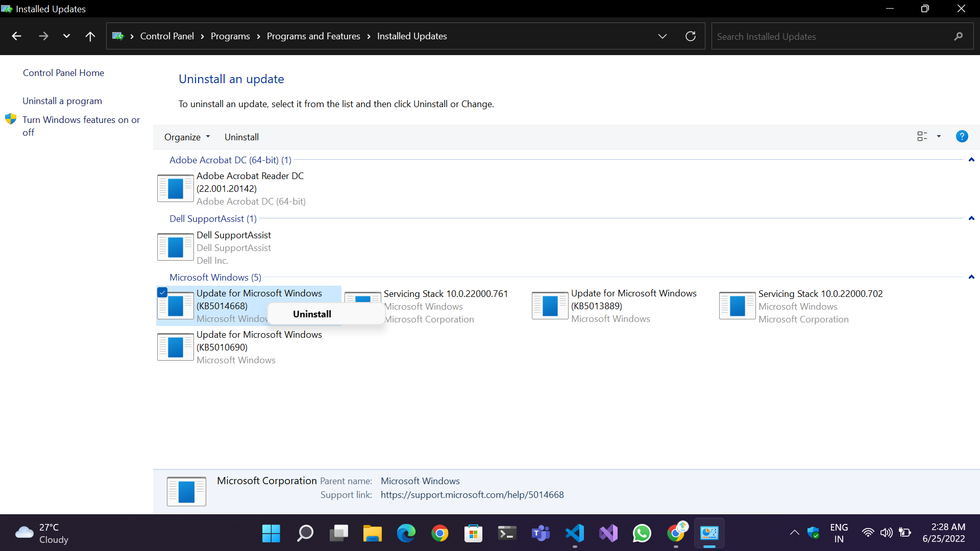Collapse the Microsoft Windows group
980x551 pixels.
coord(971,277)
